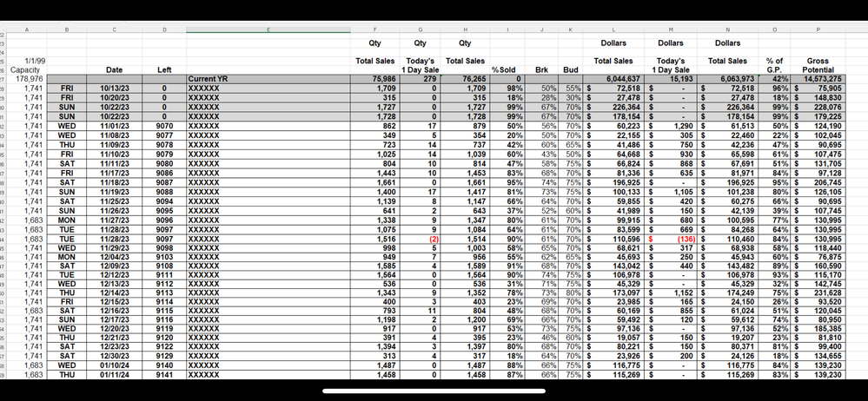The height and width of the screenshot is (401, 868).
Task: Select column P header
Action: tap(817, 30)
